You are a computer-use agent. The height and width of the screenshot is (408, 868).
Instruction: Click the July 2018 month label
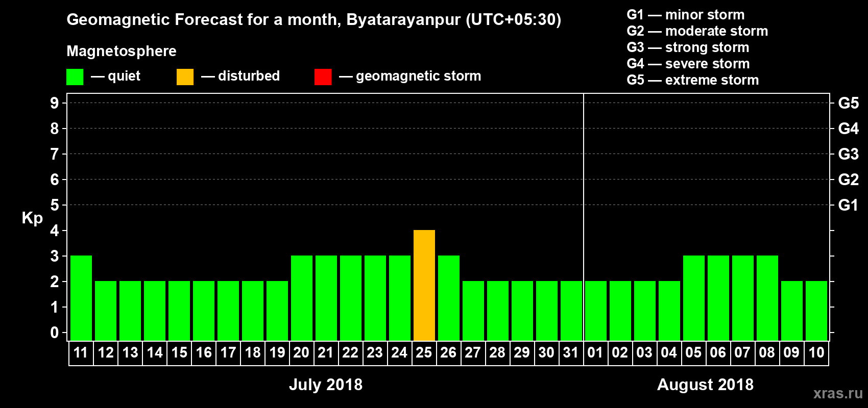tap(326, 385)
